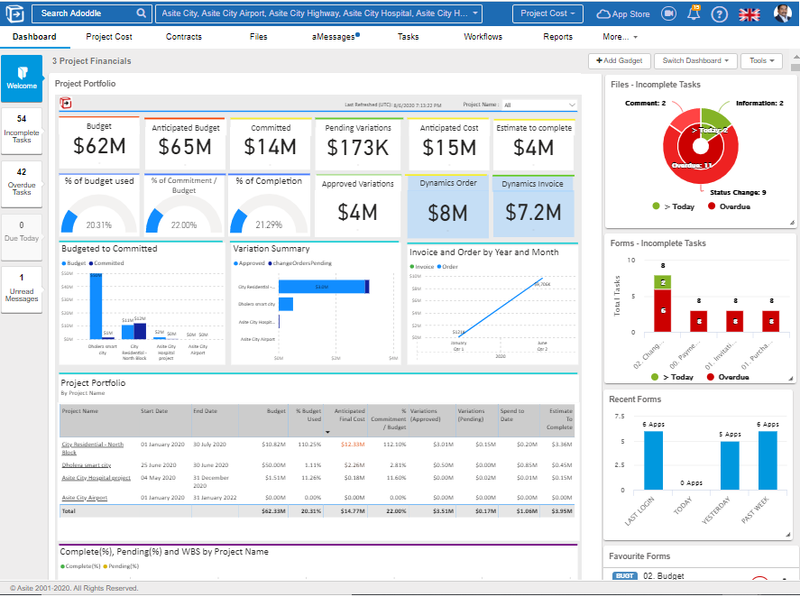
Task: Toggle Order legend in Invoice and Order chart
Action: tap(447, 267)
